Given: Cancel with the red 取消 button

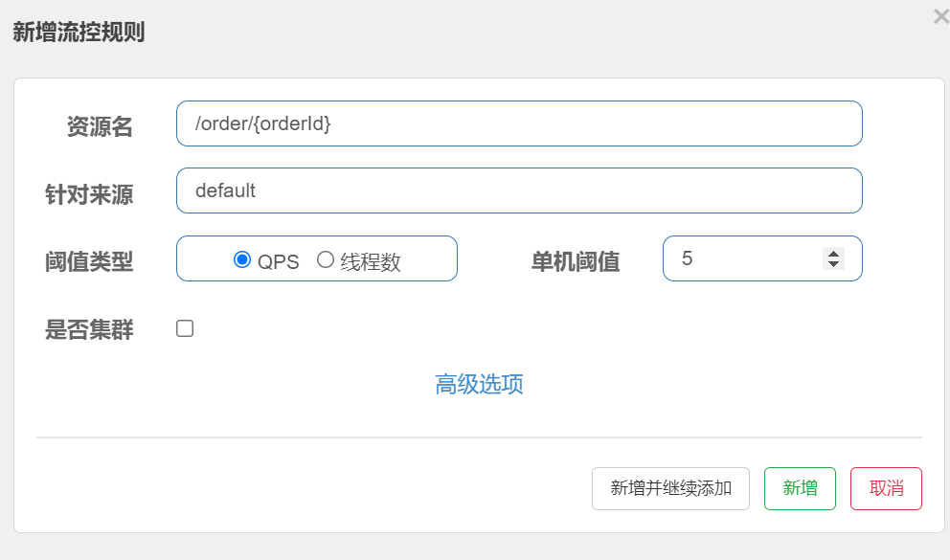Looking at the screenshot, I should tap(886, 488).
